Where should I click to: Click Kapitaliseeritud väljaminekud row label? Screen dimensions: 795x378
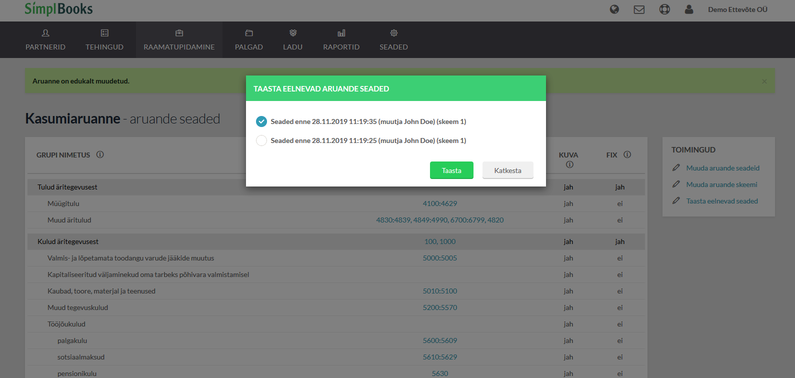(x=148, y=275)
